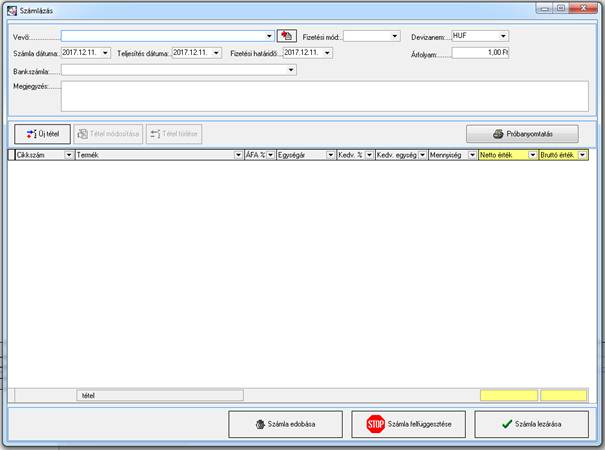This screenshot has width=605, height=450.
Task: Click the customer lookup icon next to Vevő
Action: (x=287, y=35)
